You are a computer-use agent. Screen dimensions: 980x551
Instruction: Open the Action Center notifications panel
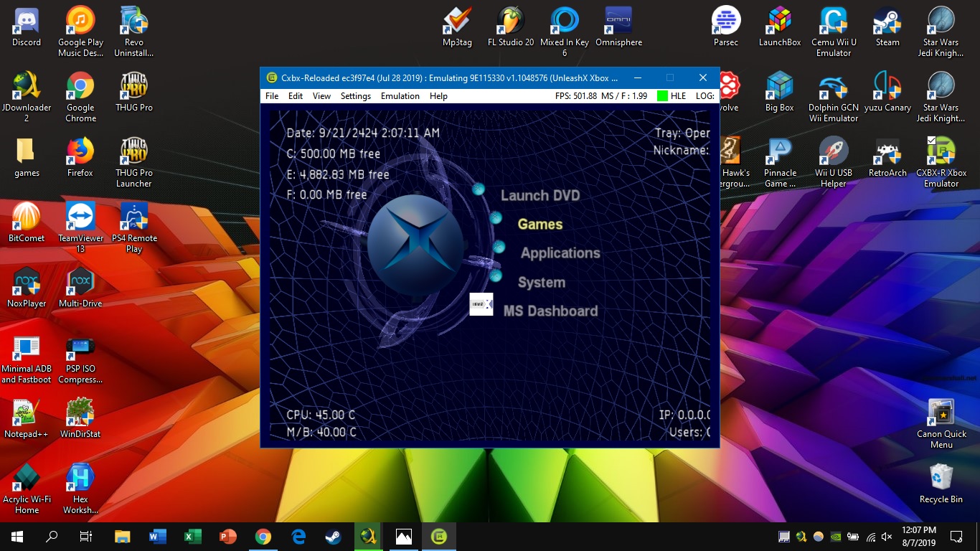click(x=956, y=537)
